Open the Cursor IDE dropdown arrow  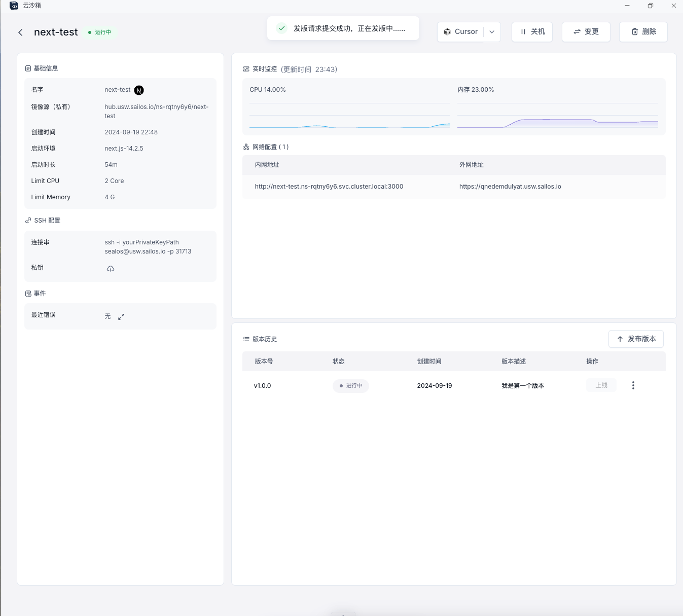coord(492,32)
